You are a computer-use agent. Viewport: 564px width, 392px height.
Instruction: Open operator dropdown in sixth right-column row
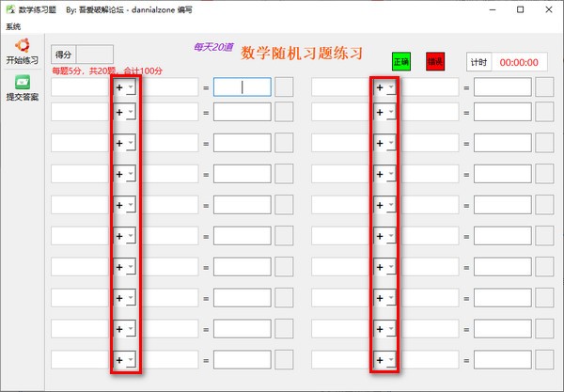tap(384, 236)
